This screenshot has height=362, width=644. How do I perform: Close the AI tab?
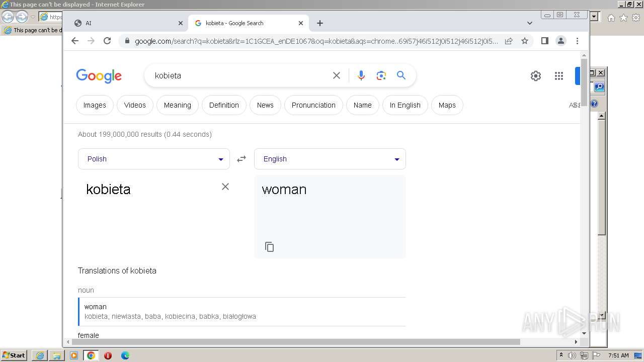coord(181,23)
